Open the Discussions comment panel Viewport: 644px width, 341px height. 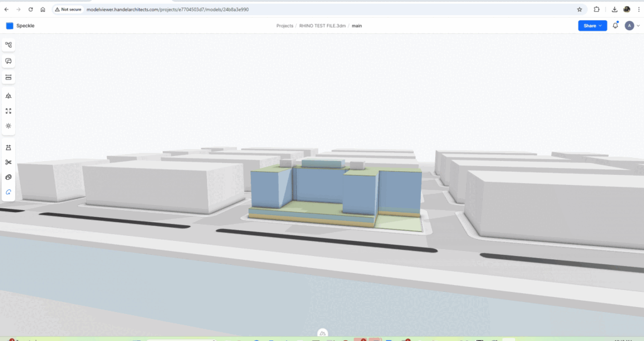coord(8,61)
